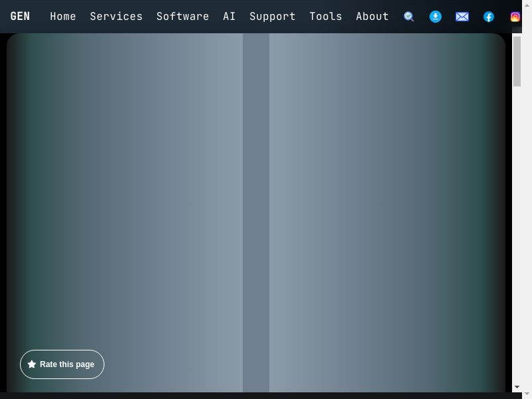This screenshot has height=399, width=532.
Task: Click the vertical scrollbar thumb
Action: [x=517, y=61]
